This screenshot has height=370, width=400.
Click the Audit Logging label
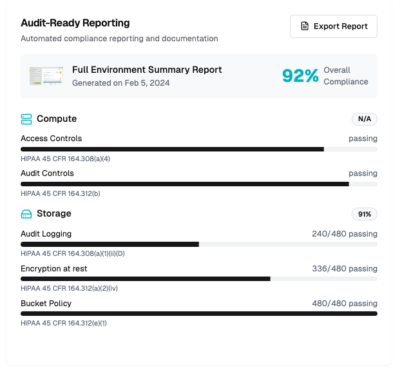tap(46, 234)
